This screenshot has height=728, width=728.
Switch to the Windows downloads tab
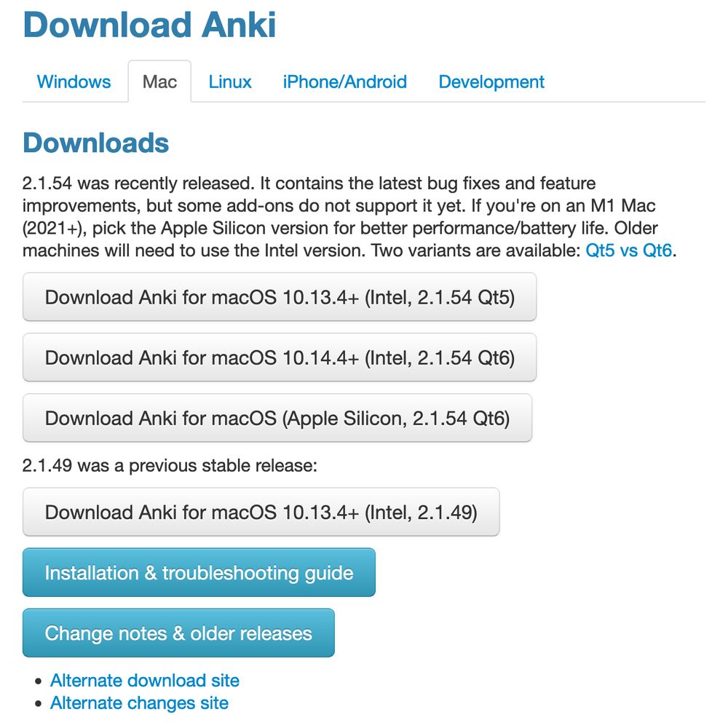[x=73, y=82]
